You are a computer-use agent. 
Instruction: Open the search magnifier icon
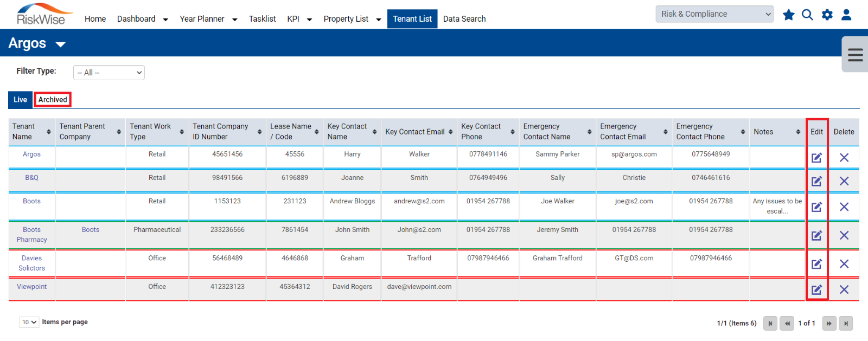807,15
